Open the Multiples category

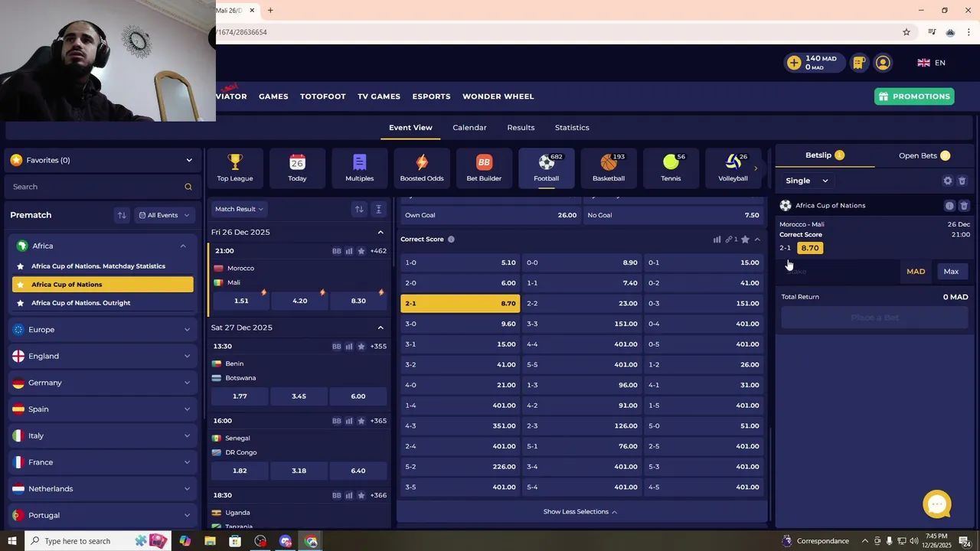360,167
